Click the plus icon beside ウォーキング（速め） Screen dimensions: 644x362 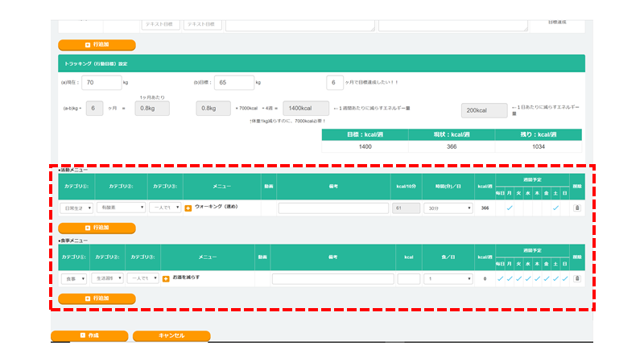click(x=188, y=208)
